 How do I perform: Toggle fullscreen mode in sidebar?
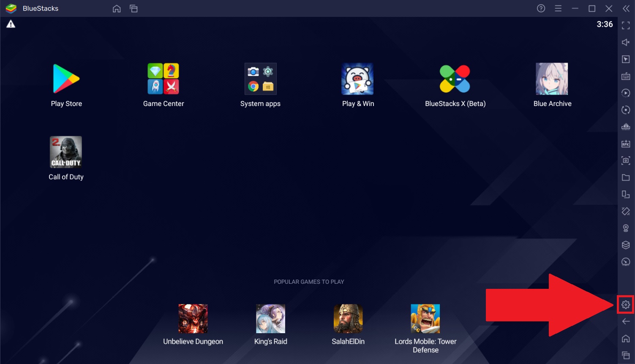pos(626,26)
